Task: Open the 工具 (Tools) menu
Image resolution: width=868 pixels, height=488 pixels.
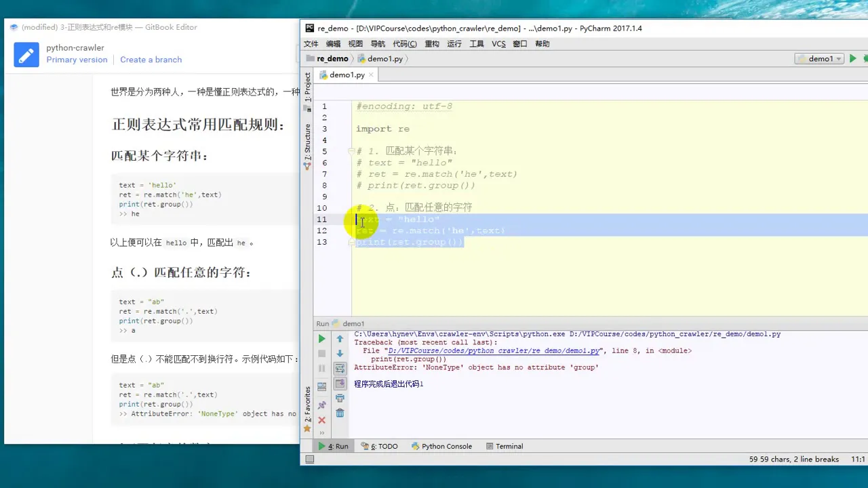Action: 477,44
